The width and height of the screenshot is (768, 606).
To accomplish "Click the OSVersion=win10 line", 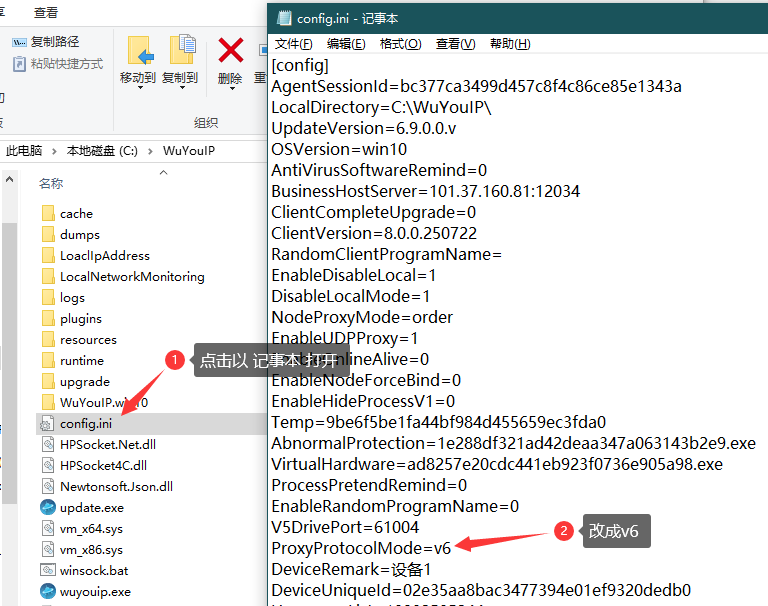I will [339, 149].
